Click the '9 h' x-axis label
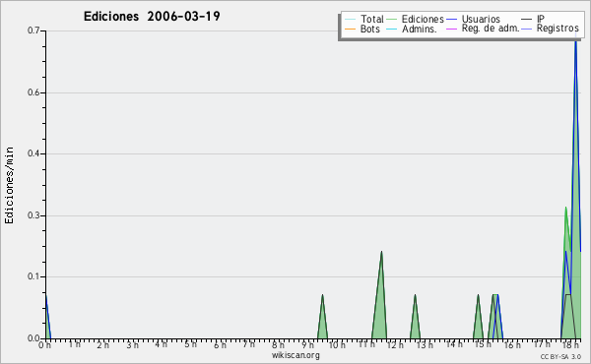The height and width of the screenshot is (364, 591). click(308, 344)
